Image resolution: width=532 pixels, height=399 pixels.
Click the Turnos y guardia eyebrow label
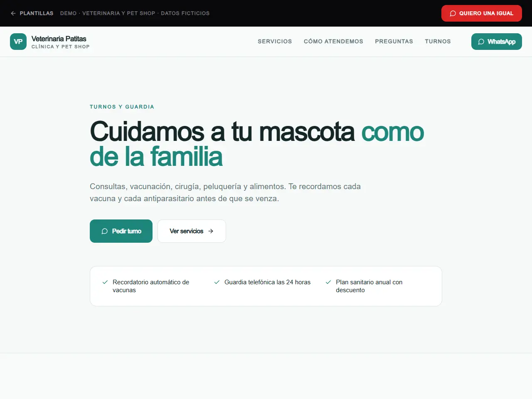[x=122, y=107]
